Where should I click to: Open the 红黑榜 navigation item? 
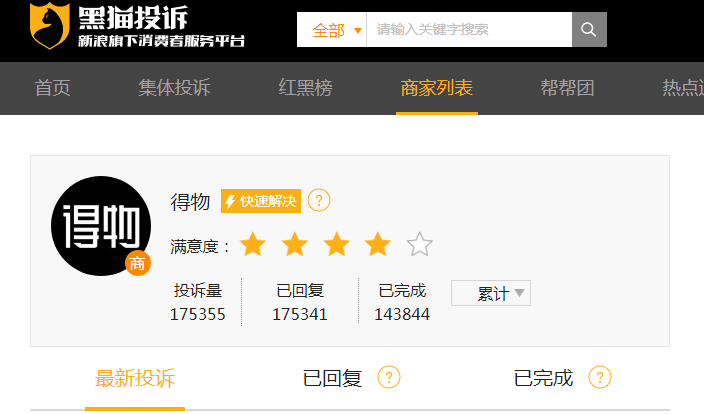pyautogui.click(x=305, y=88)
